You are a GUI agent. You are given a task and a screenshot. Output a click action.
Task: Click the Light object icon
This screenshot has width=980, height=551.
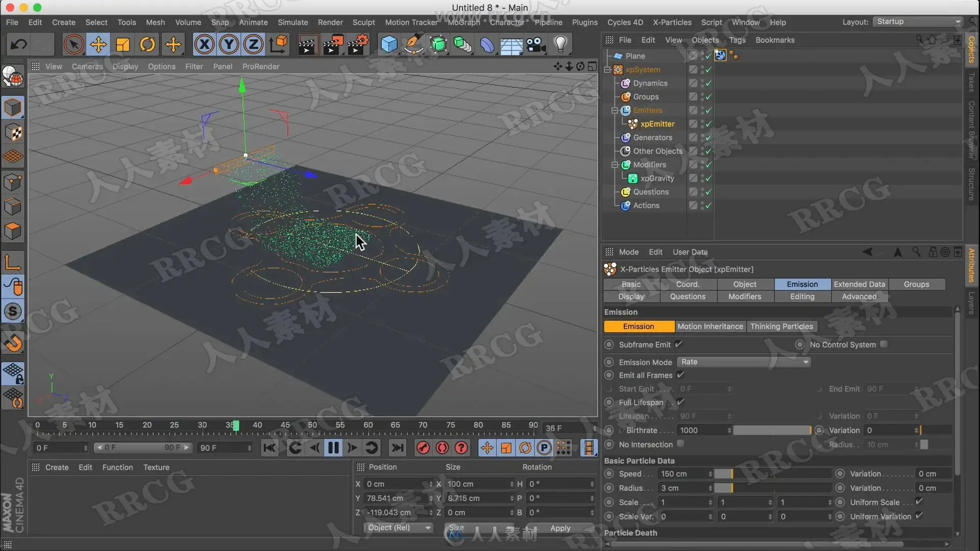(x=560, y=44)
